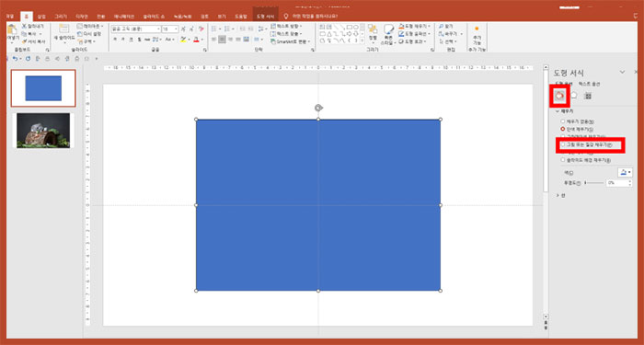The width and height of the screenshot is (644, 345).
Task: Click Align Text (텍스트 맞춤) button
Action: pyautogui.click(x=286, y=34)
